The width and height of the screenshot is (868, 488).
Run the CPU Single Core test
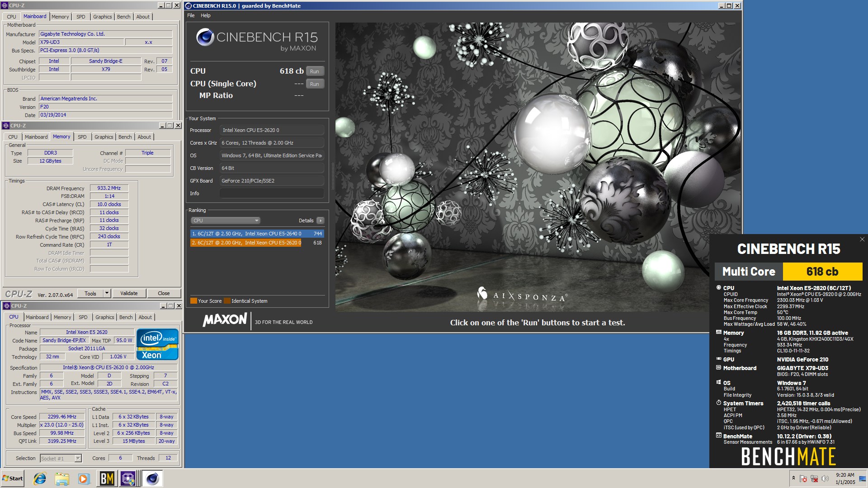315,84
